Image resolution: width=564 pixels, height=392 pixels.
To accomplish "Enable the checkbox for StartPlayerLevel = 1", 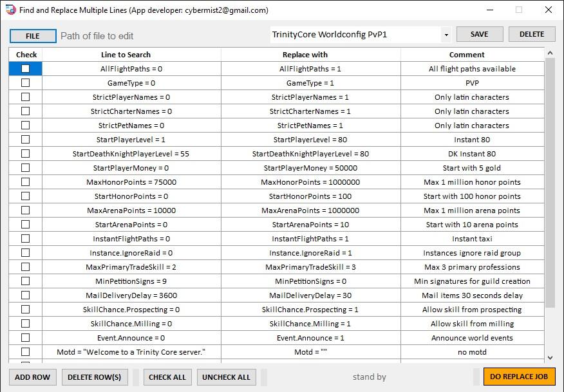I will point(24,140).
